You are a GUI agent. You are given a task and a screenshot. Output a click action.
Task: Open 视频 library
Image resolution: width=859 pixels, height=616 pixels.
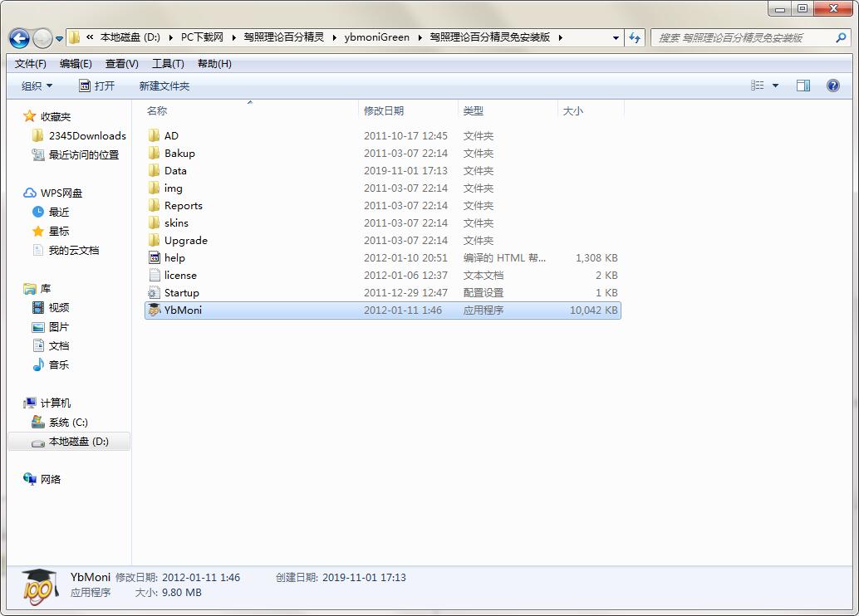[x=59, y=308]
